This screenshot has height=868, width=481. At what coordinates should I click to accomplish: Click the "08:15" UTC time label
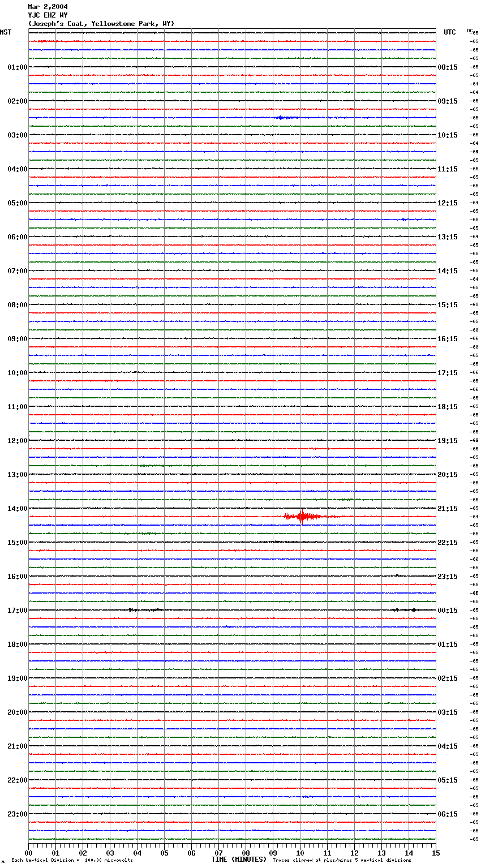(x=448, y=67)
